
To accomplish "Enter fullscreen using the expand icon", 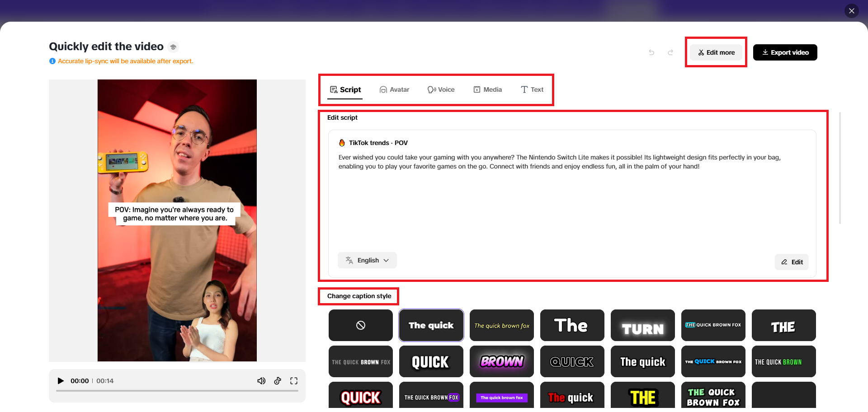I will click(x=294, y=381).
